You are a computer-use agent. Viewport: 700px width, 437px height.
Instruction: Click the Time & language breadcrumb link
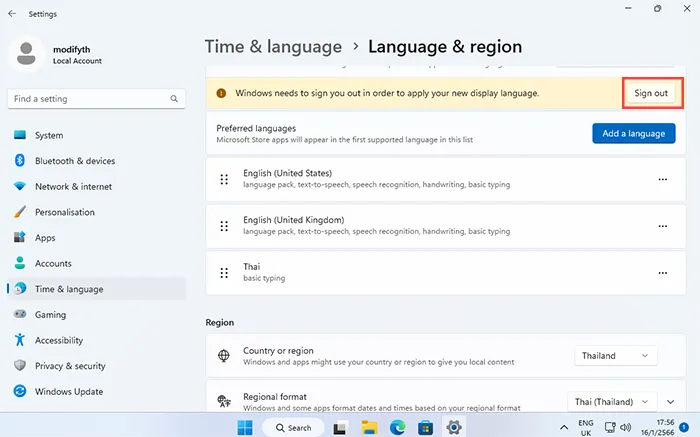(273, 47)
